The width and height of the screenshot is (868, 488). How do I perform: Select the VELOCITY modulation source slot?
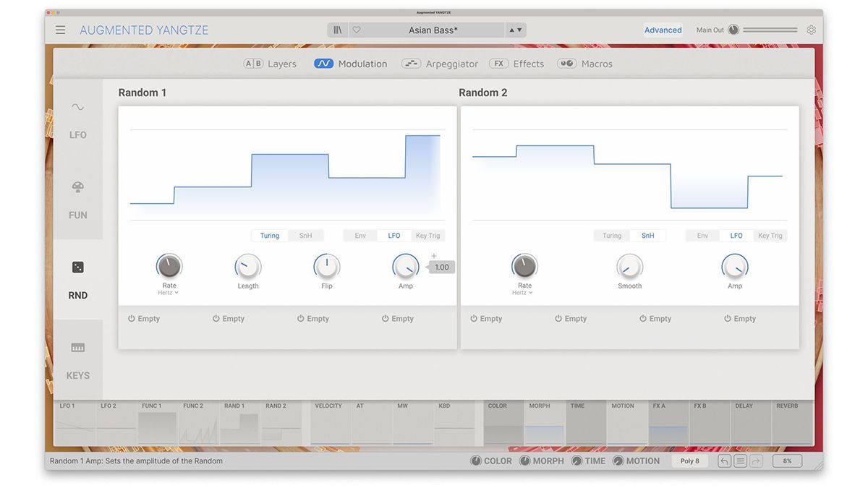pyautogui.click(x=331, y=422)
